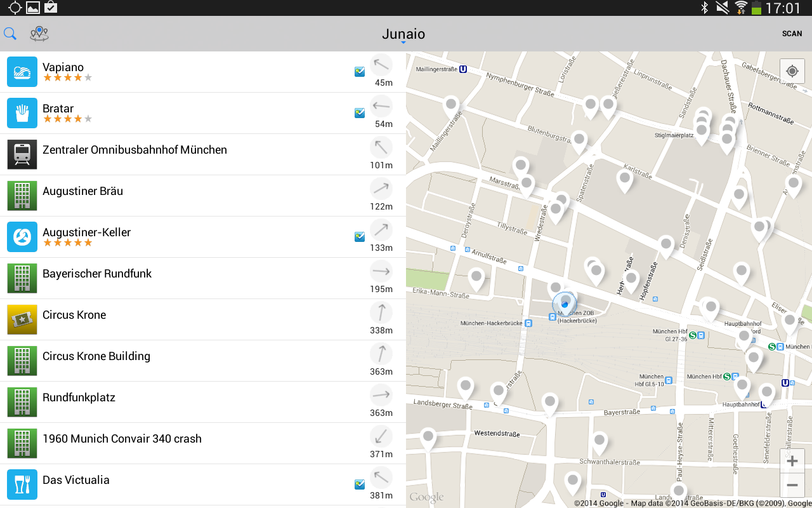The width and height of the screenshot is (812, 508).
Task: Select the 371m direction arrow for Convair crash
Action: (x=381, y=436)
